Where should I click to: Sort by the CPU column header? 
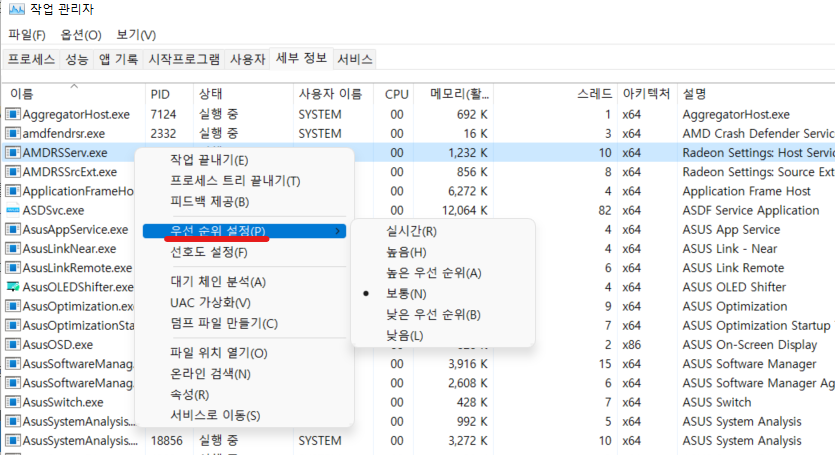coord(394,94)
